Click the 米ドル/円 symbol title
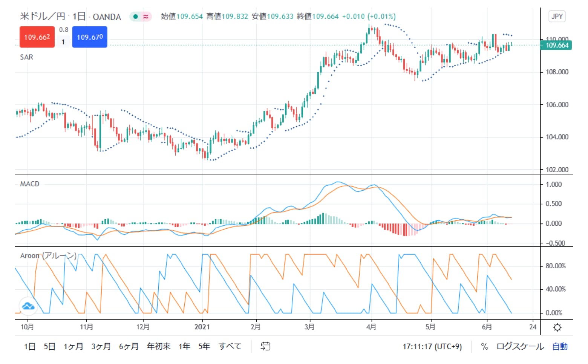This screenshot has width=588, height=364. 43,16
